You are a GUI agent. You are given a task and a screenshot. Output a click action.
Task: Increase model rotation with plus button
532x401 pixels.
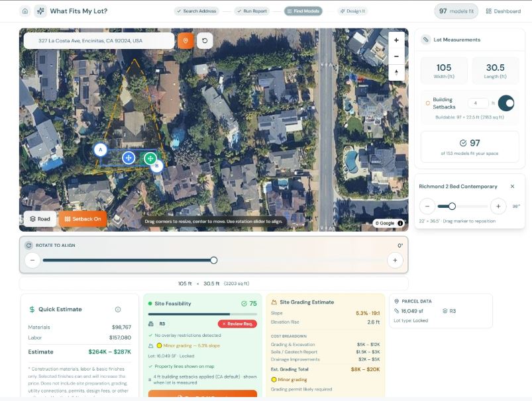[x=498, y=206]
